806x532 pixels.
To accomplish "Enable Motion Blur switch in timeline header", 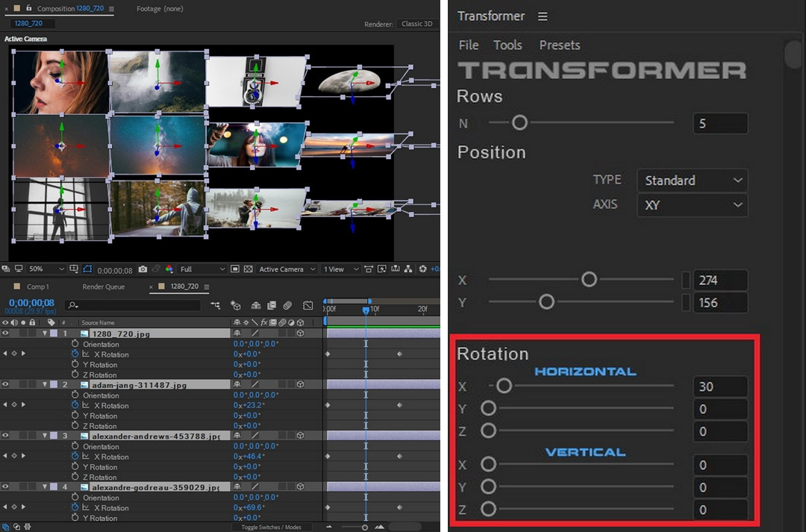I will 288,305.
